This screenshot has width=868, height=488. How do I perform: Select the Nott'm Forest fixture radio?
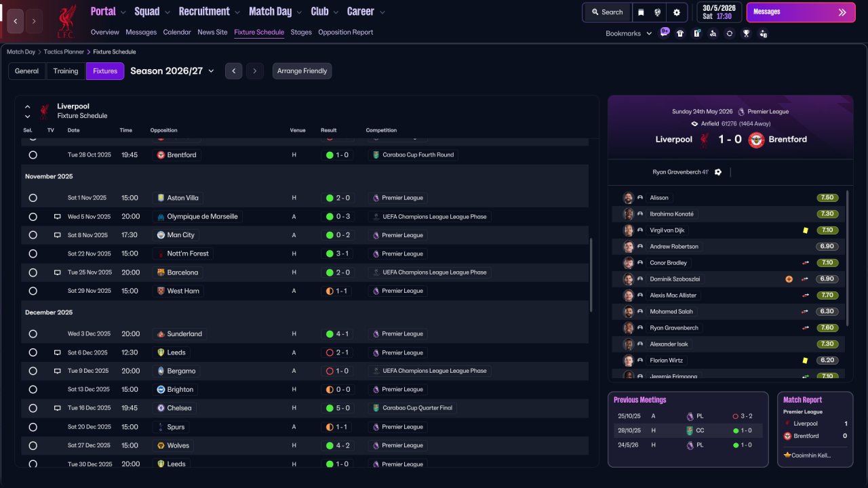click(33, 253)
